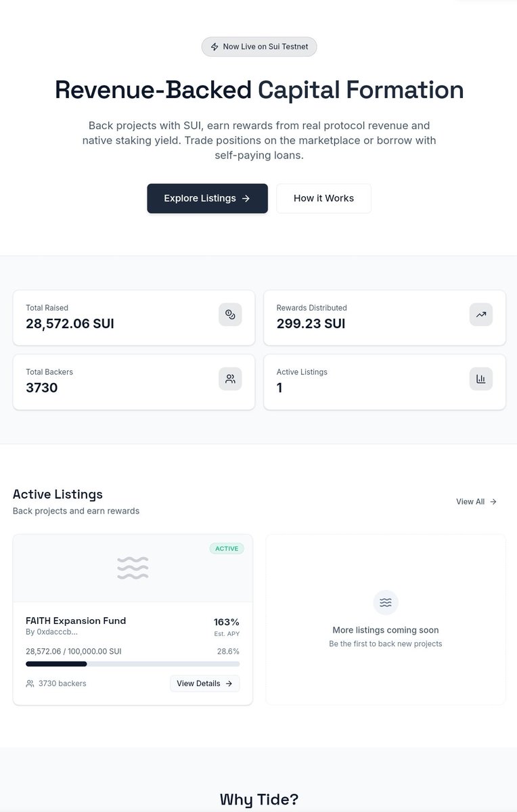517x812 pixels.
Task: Click the More listings coming soon text
Action: coord(386,630)
